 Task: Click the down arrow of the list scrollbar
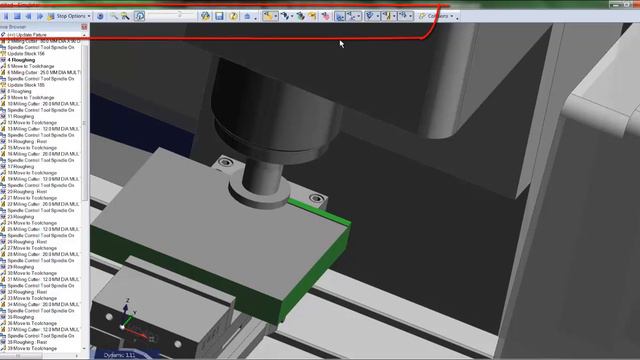[84, 349]
